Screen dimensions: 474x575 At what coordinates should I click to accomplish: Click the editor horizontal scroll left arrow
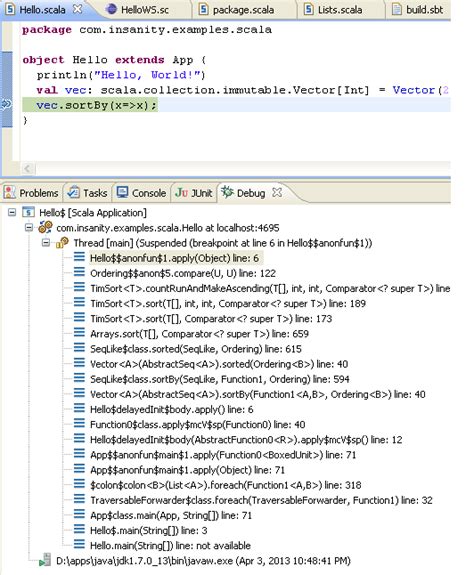pos(27,169)
